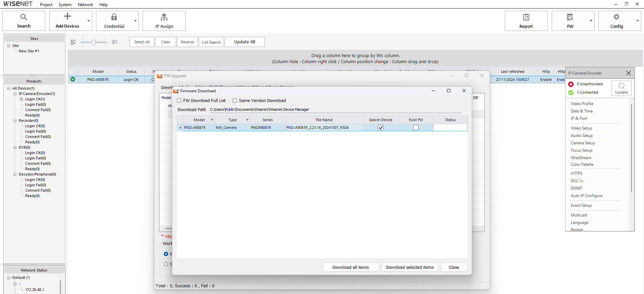Select 172.20.48.1 in Network Status
Image resolution: width=644 pixels, height=294 pixels.
click(35, 290)
